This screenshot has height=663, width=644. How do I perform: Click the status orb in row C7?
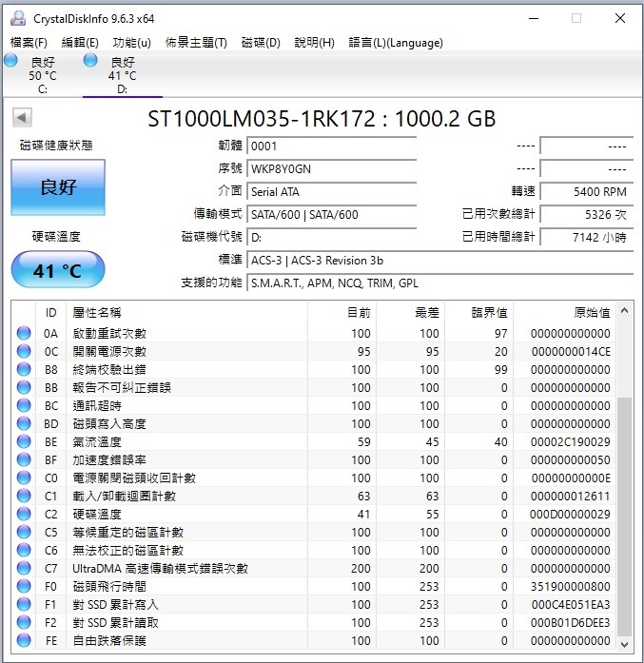tap(24, 568)
